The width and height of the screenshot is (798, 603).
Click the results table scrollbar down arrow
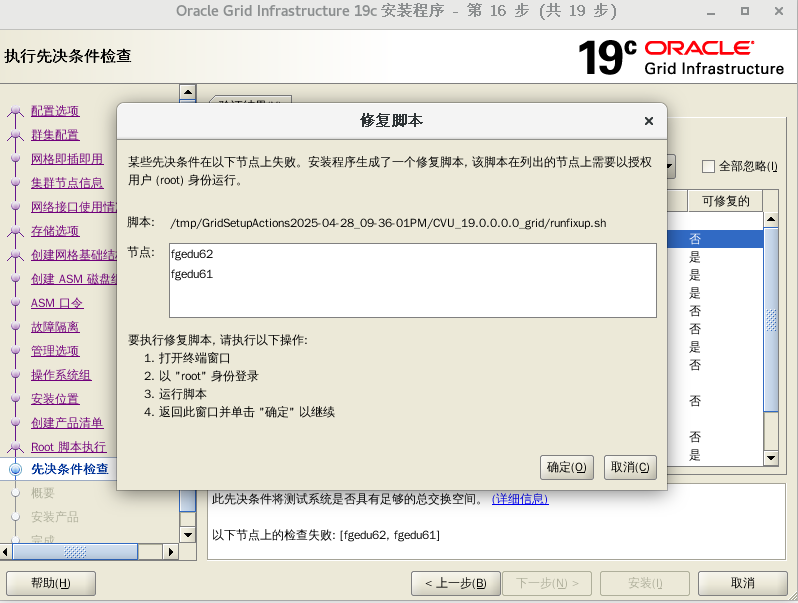click(x=771, y=457)
